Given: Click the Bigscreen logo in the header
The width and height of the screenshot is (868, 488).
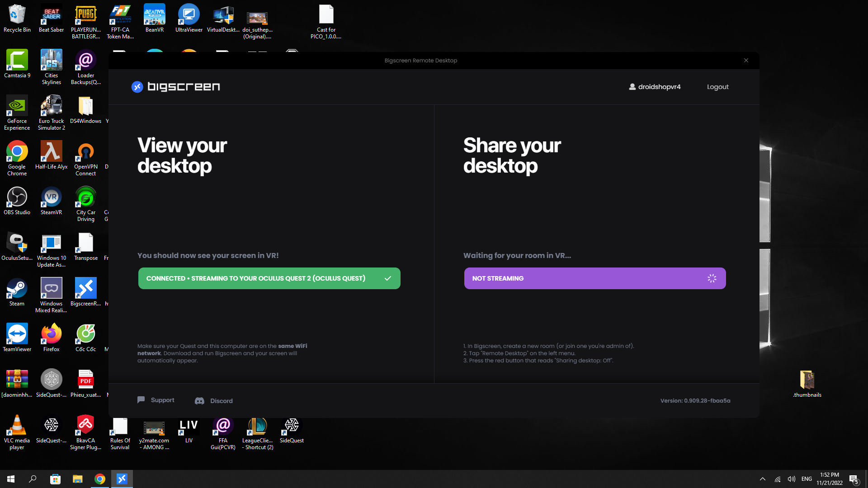Looking at the screenshot, I should pos(176,86).
